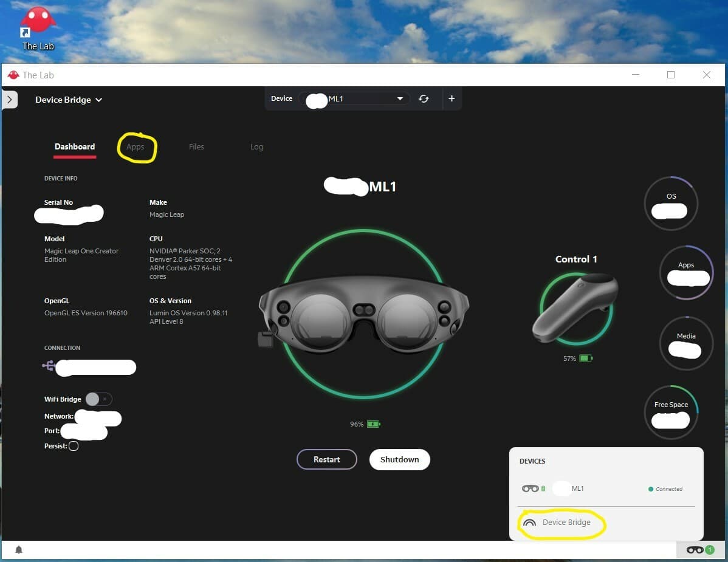Click the ML1 device name heading
Viewport: 728px width, 562px height.
coord(383,187)
